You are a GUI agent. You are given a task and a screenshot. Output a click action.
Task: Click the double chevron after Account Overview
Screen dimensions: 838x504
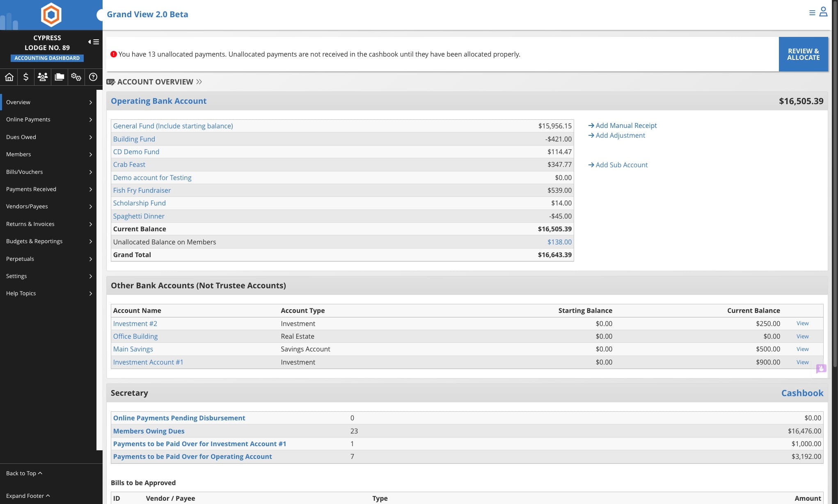[199, 82]
